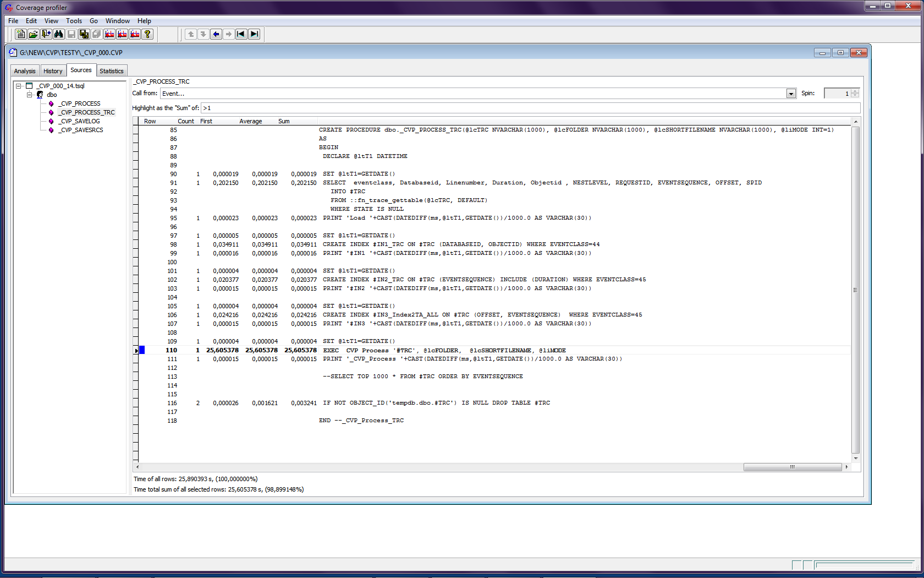Screen dimensions: 924x578
Task: Open the Edit menu
Action: (31, 21)
